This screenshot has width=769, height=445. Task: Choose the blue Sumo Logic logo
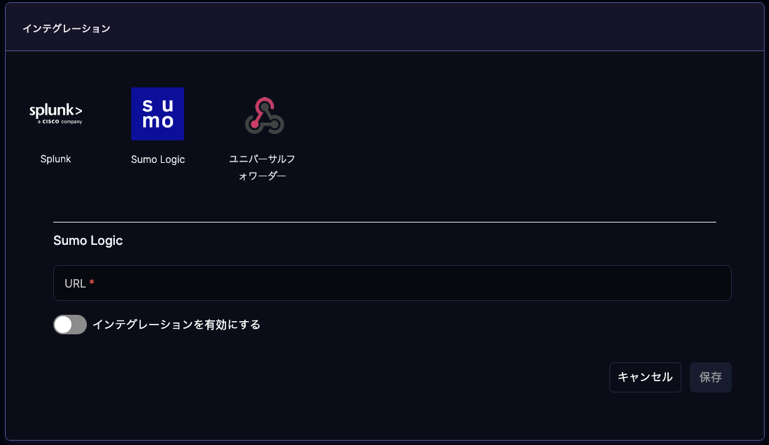pyautogui.click(x=157, y=114)
